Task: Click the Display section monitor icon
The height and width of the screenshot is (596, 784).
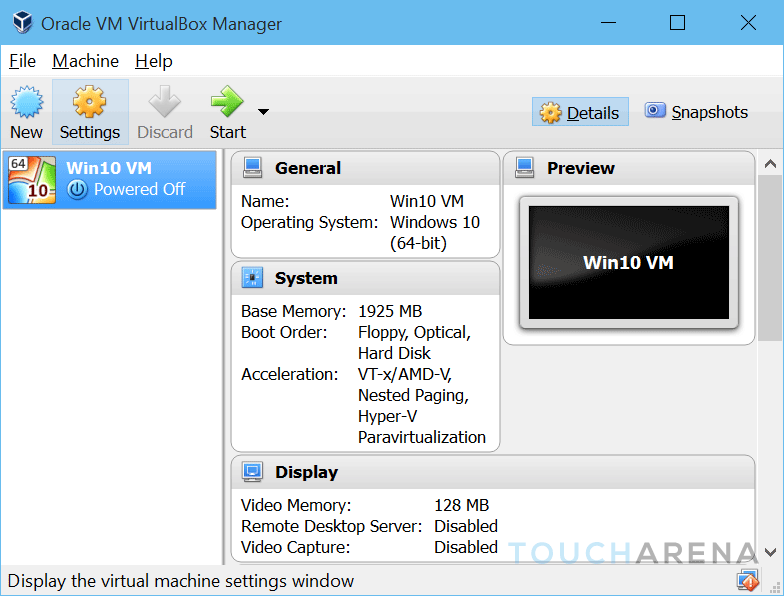Action: point(252,472)
